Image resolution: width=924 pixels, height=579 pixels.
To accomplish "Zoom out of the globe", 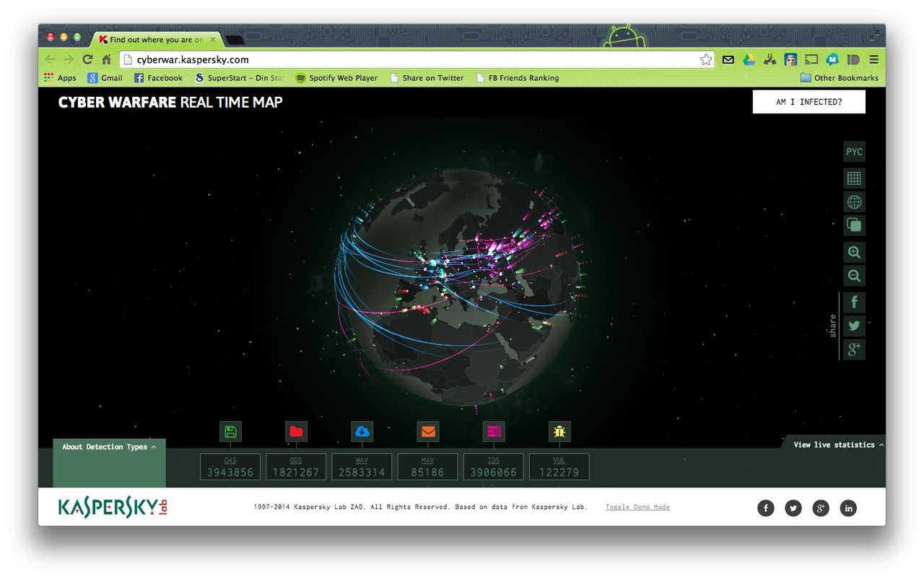I will [x=854, y=276].
